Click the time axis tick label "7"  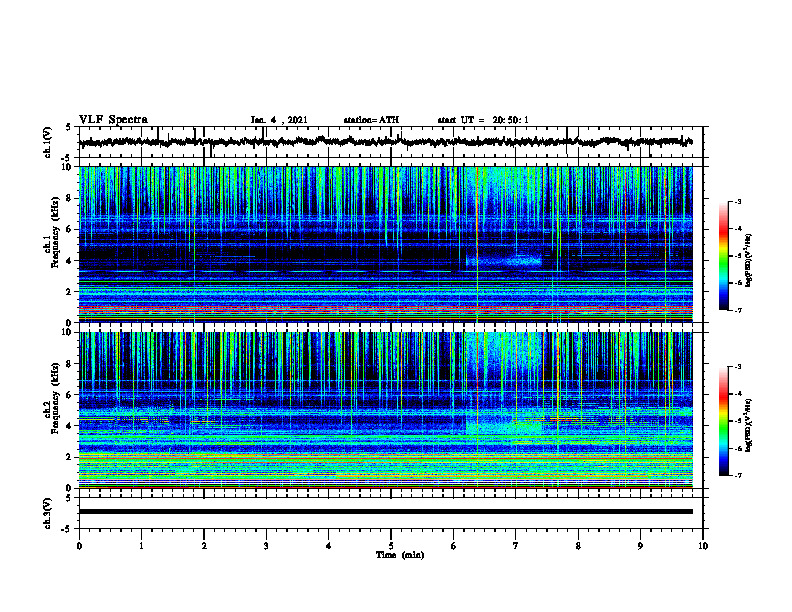pos(516,546)
